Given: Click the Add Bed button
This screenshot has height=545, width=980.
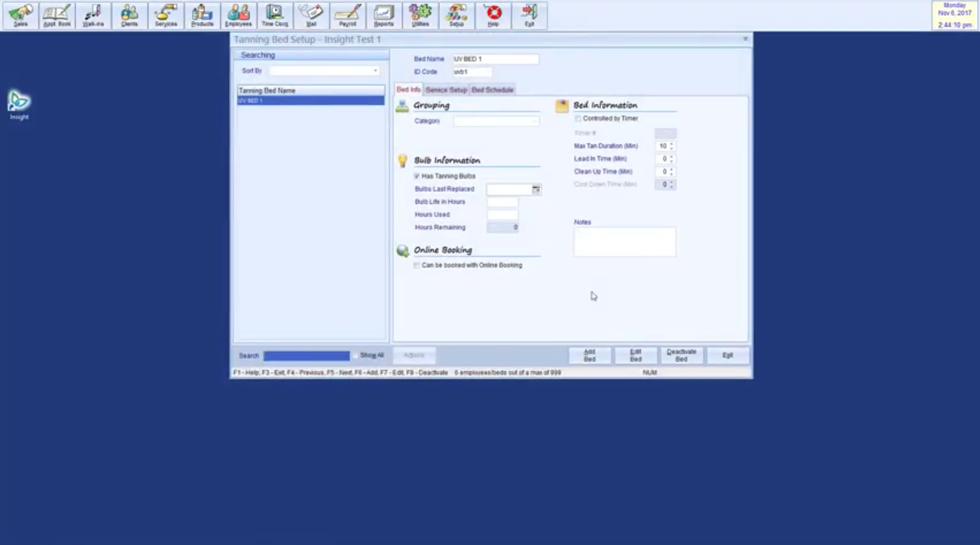Looking at the screenshot, I should pos(590,356).
